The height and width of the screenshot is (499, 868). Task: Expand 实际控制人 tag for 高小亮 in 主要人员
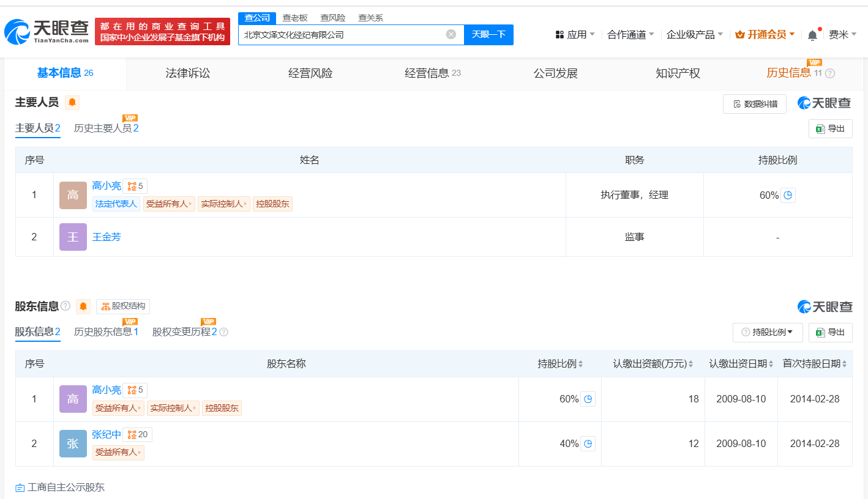coord(224,204)
